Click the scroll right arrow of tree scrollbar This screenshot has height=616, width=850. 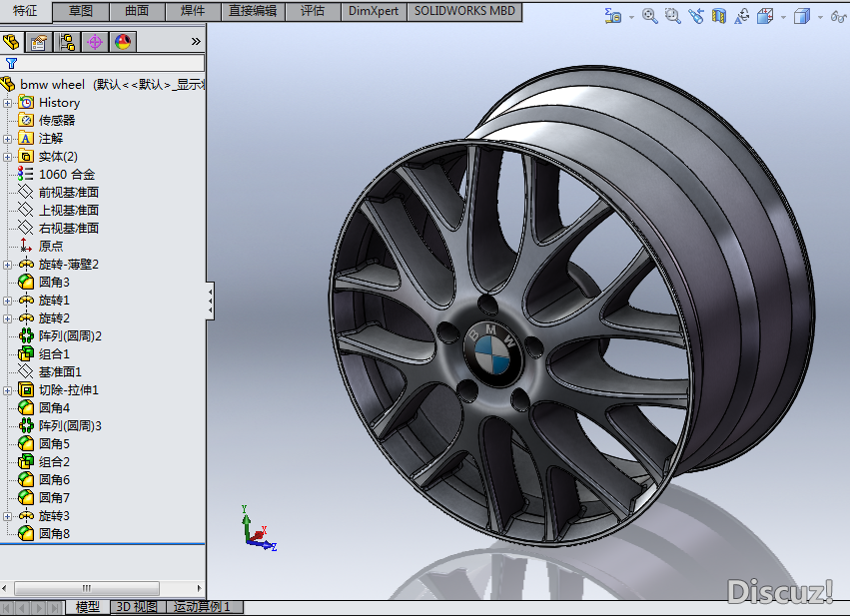(200, 588)
